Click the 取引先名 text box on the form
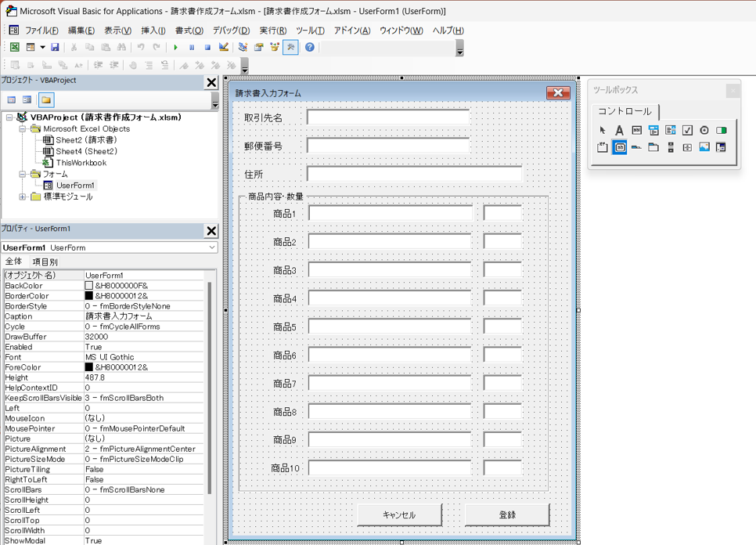Image resolution: width=756 pixels, height=545 pixels. 388,117
